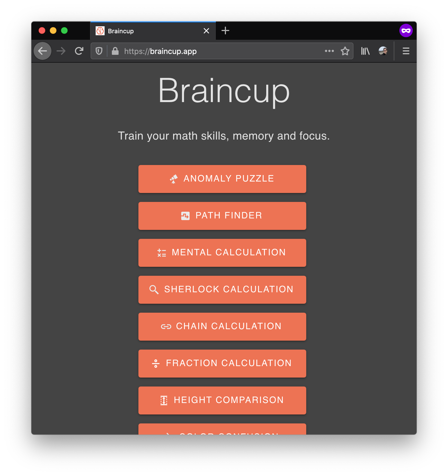
Task: Click the red window close button
Action: (x=42, y=30)
